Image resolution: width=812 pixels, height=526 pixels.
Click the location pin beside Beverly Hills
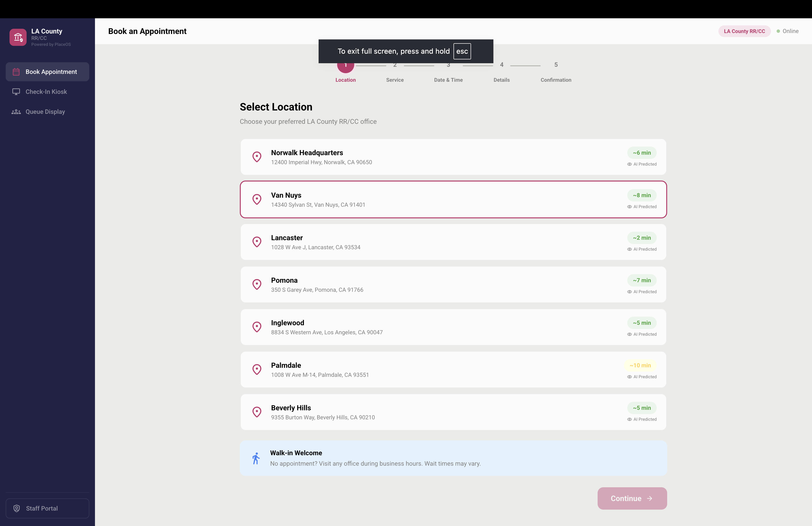coord(257,412)
